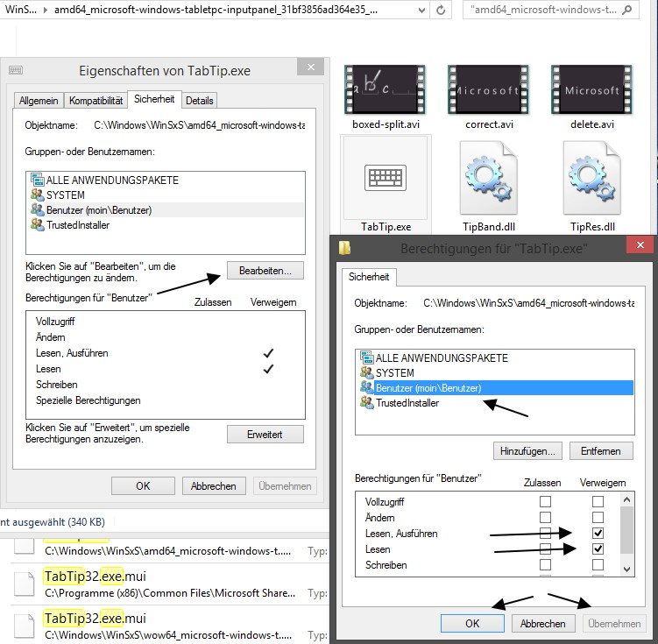Click the permissions list scroll down arrow
The image size is (658, 644).
(627, 570)
